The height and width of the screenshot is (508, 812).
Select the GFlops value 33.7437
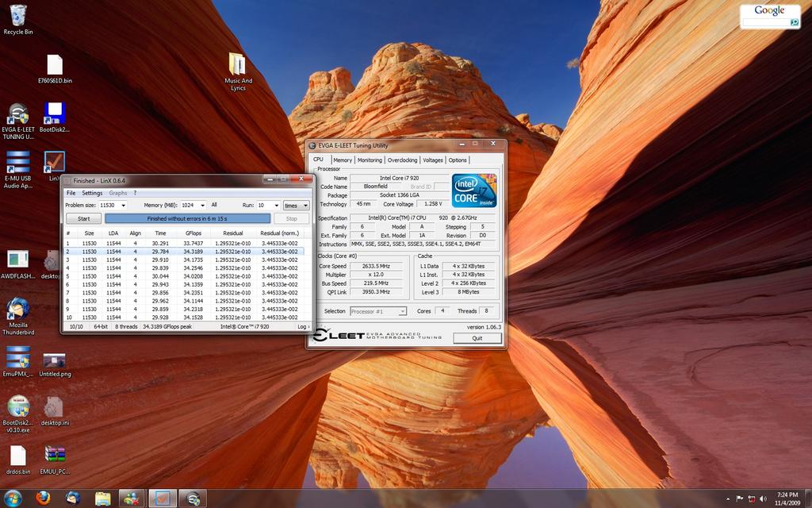193,243
